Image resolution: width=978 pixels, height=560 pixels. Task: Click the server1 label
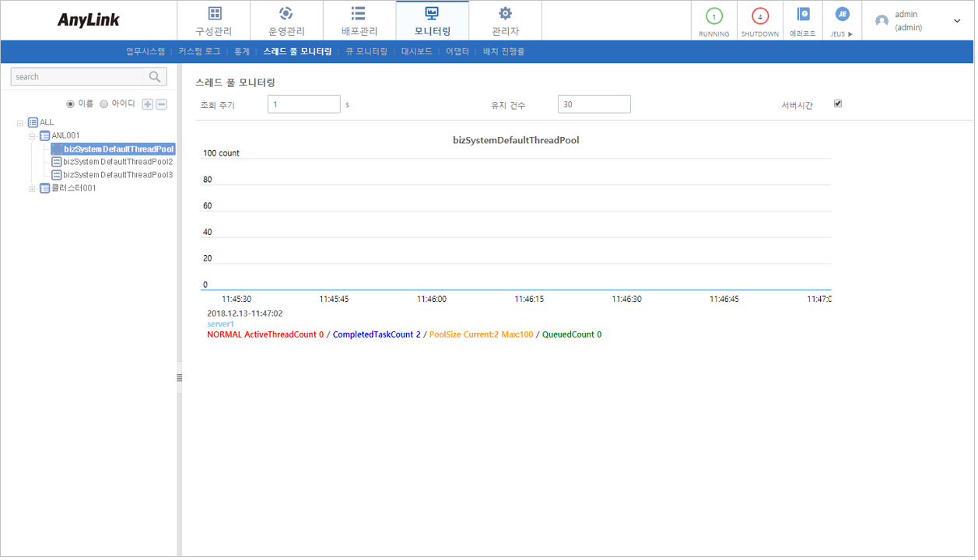pyautogui.click(x=220, y=324)
